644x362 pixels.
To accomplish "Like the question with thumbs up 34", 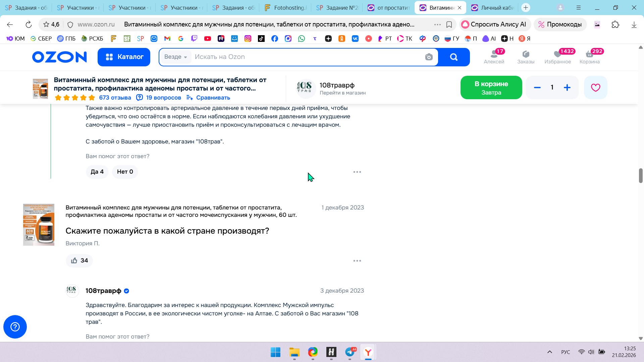I will [79, 260].
